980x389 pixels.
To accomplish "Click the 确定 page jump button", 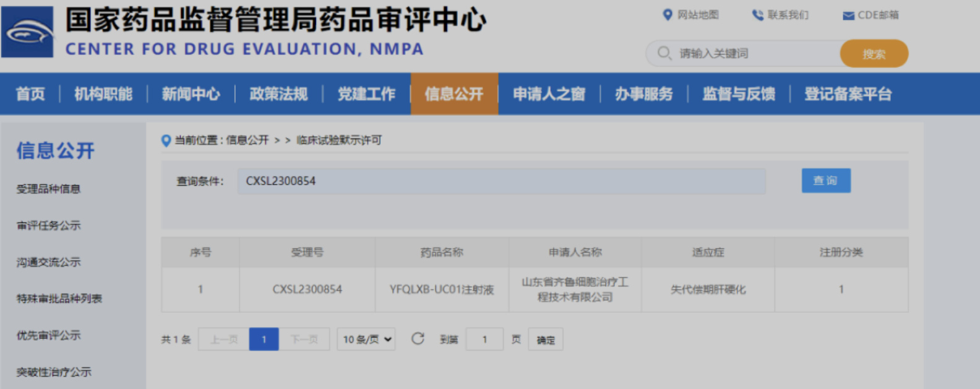I will [x=545, y=339].
